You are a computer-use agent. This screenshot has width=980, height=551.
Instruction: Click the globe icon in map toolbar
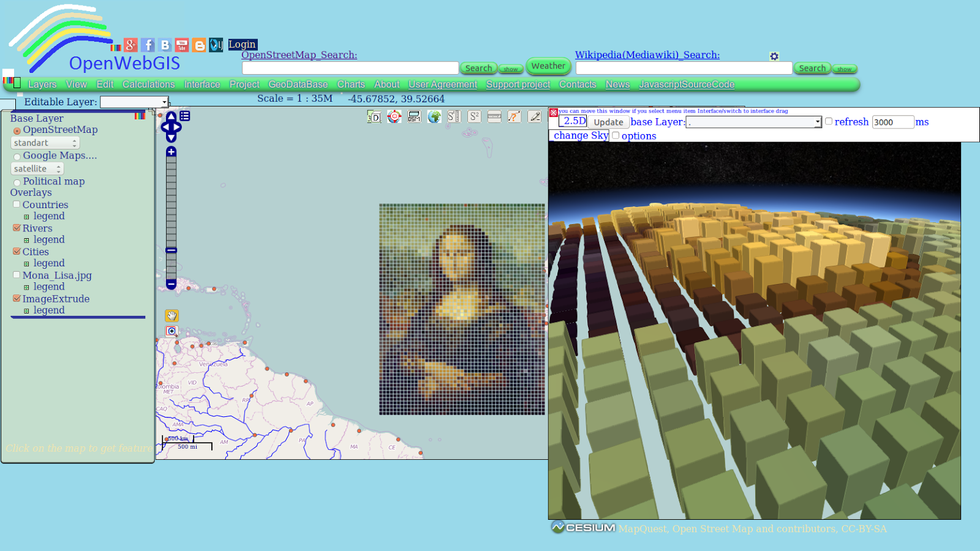434,117
